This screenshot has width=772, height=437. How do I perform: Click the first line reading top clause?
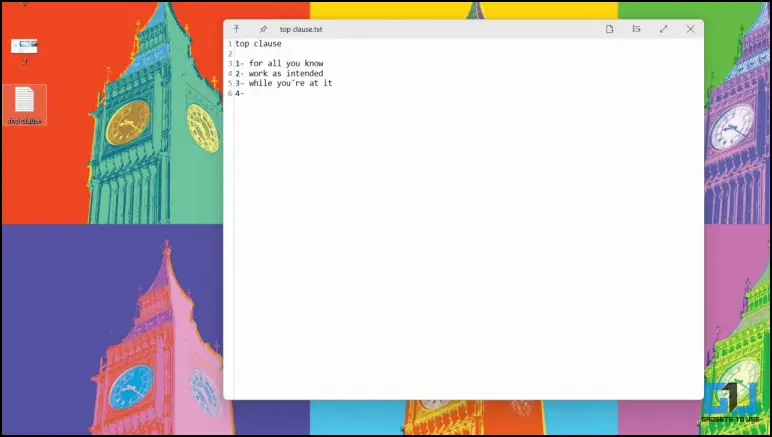tap(258, 44)
